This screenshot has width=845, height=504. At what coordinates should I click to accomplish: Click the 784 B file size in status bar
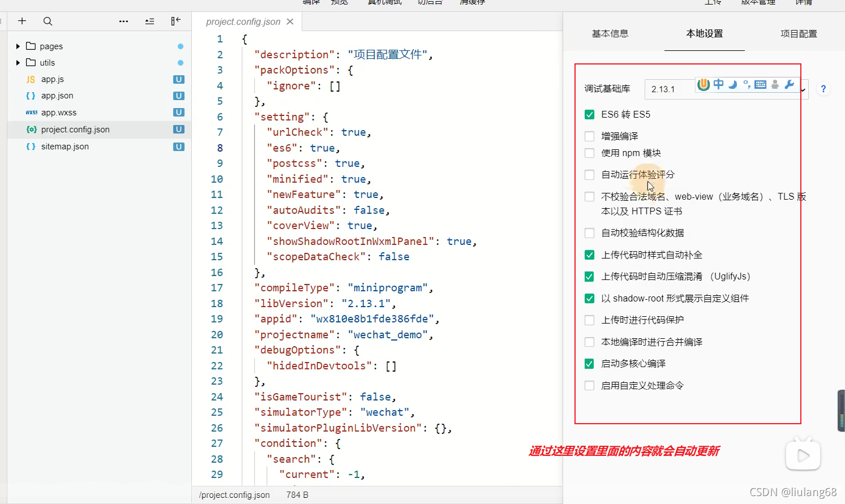[x=297, y=495]
